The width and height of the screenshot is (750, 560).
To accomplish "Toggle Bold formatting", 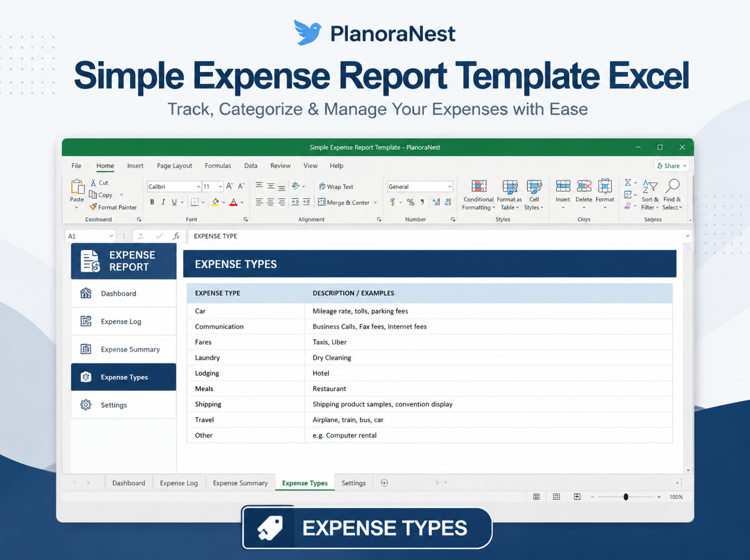I will (152, 203).
